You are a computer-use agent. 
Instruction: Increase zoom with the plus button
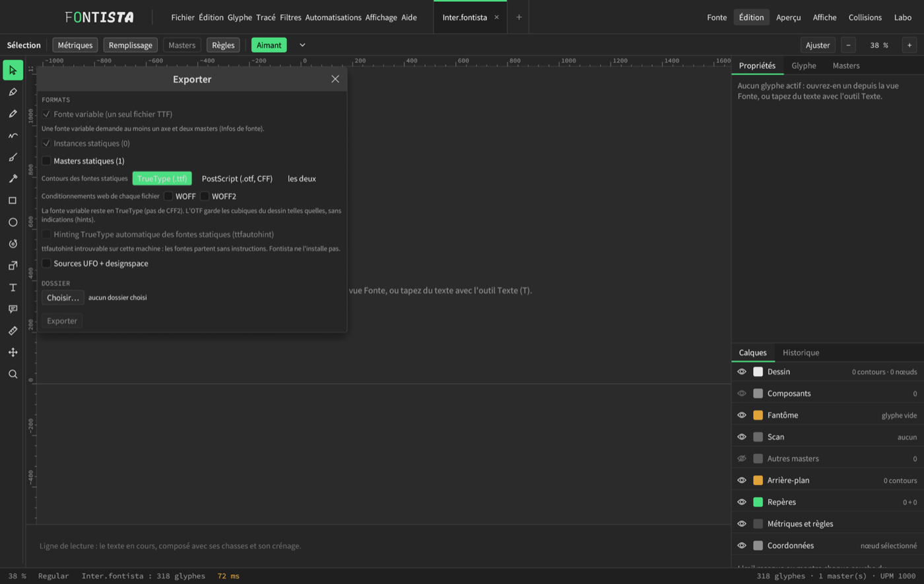click(909, 45)
